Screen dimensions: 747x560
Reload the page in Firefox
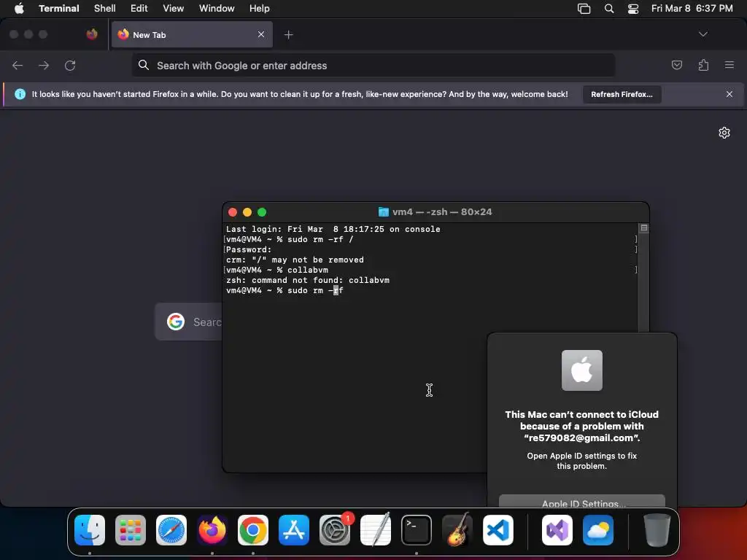[x=70, y=65]
